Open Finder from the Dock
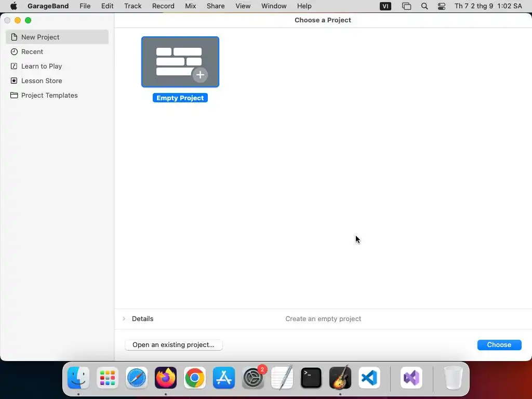 pyautogui.click(x=78, y=378)
